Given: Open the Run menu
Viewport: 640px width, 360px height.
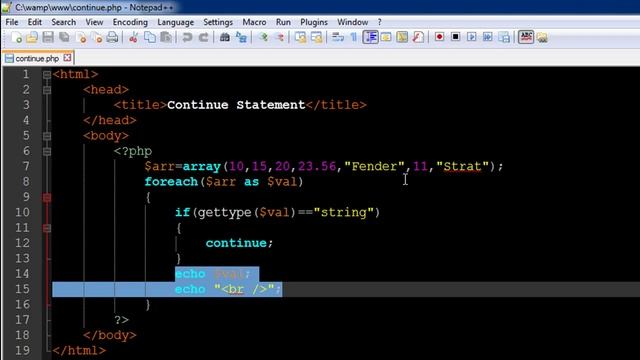Looking at the screenshot, I should [x=283, y=22].
